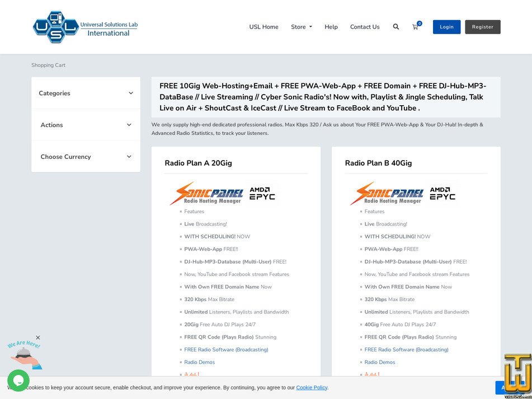
Task: Open Radio Demos link in Plan A
Action: [200, 362]
